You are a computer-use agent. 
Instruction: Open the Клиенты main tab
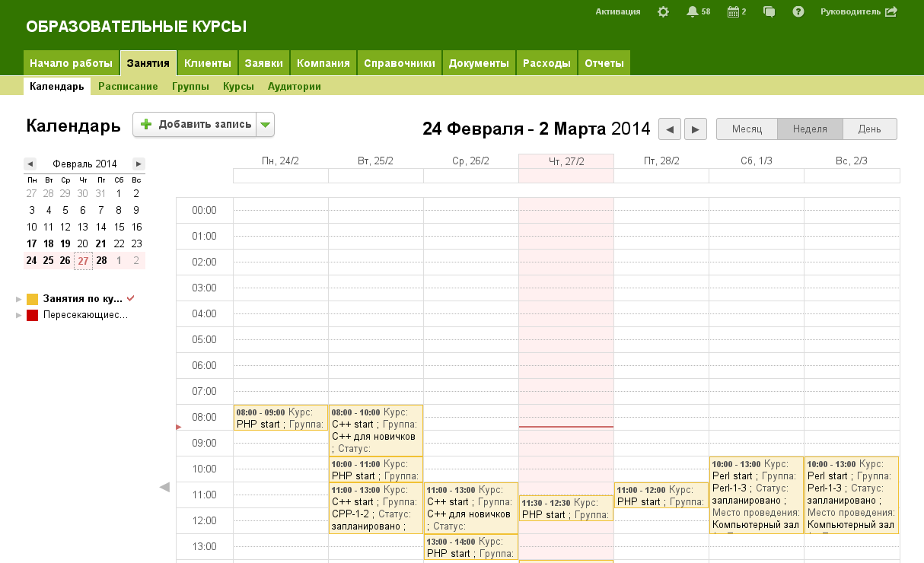tap(208, 63)
